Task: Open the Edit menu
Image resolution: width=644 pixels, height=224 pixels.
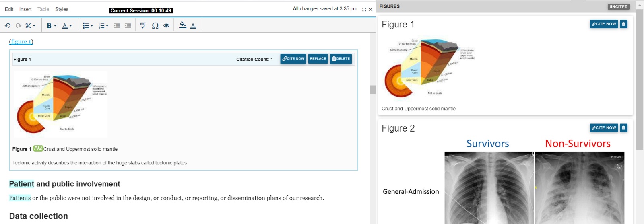Action: [9, 9]
